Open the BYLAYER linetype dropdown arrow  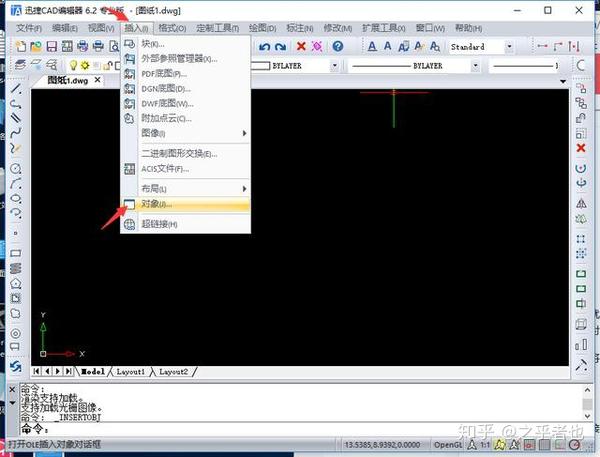pyautogui.click(x=475, y=66)
